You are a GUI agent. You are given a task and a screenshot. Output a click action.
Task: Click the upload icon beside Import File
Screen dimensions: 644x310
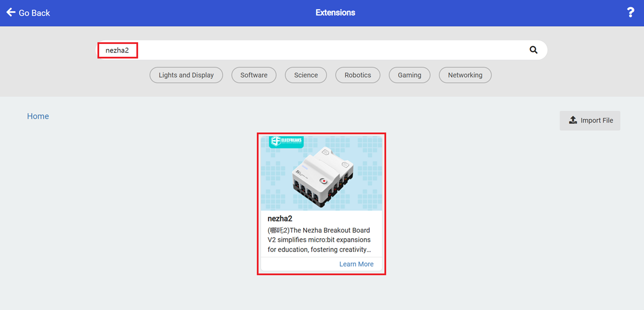pos(573,120)
